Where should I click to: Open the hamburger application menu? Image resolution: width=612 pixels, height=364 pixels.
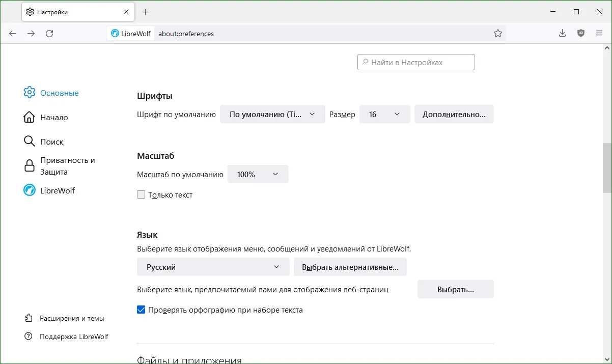click(599, 33)
